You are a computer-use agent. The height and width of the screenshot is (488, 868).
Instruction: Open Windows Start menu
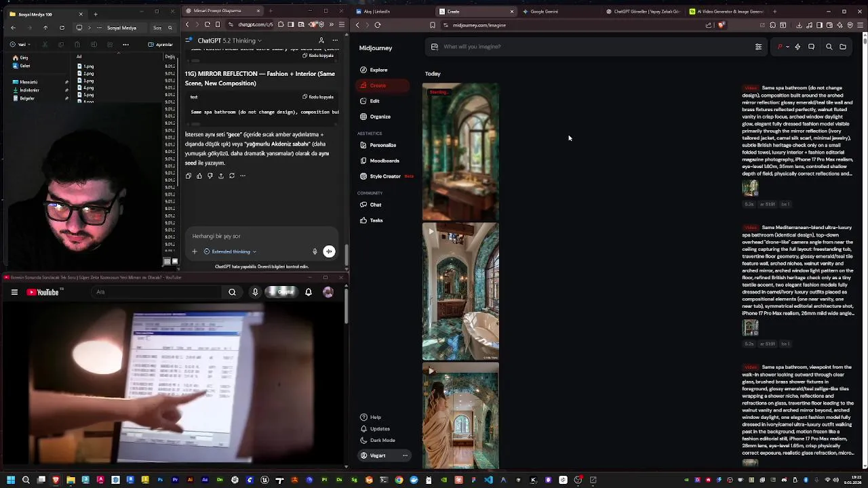(11, 480)
